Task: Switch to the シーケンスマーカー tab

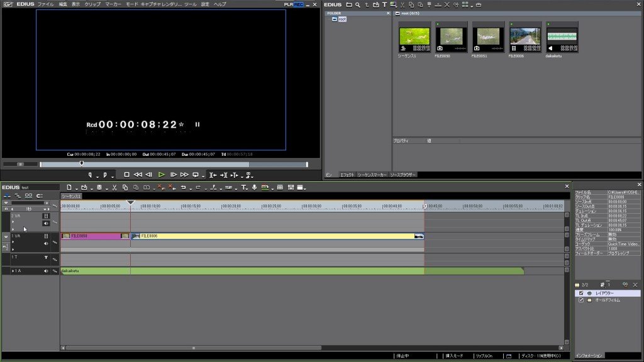Action: [372, 175]
